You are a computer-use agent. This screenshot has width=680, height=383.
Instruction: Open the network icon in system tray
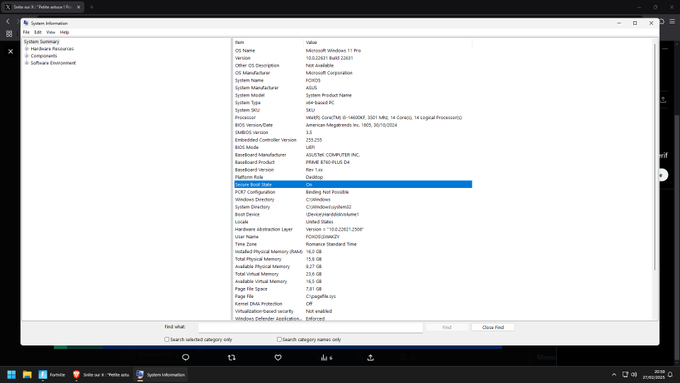625,374
